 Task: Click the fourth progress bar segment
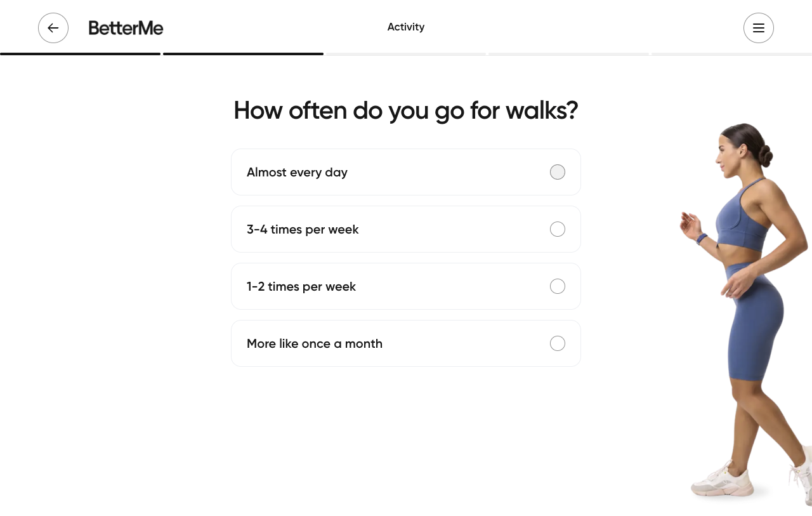pos(568,54)
